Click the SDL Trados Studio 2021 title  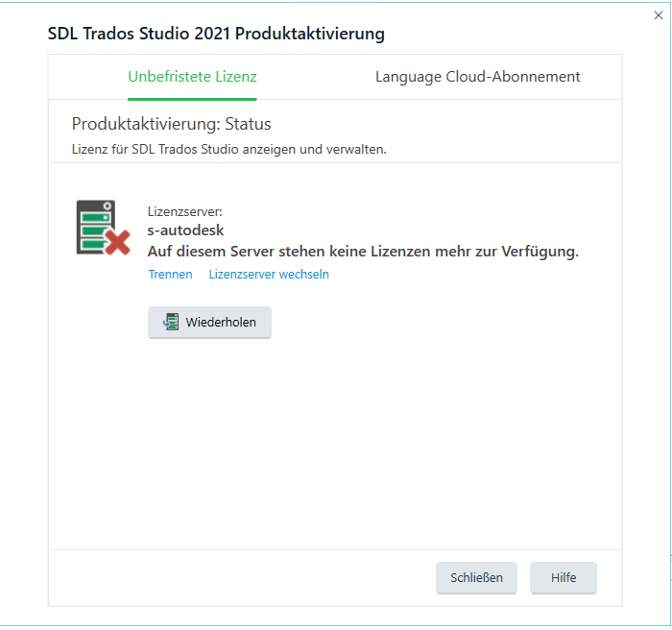[216, 34]
